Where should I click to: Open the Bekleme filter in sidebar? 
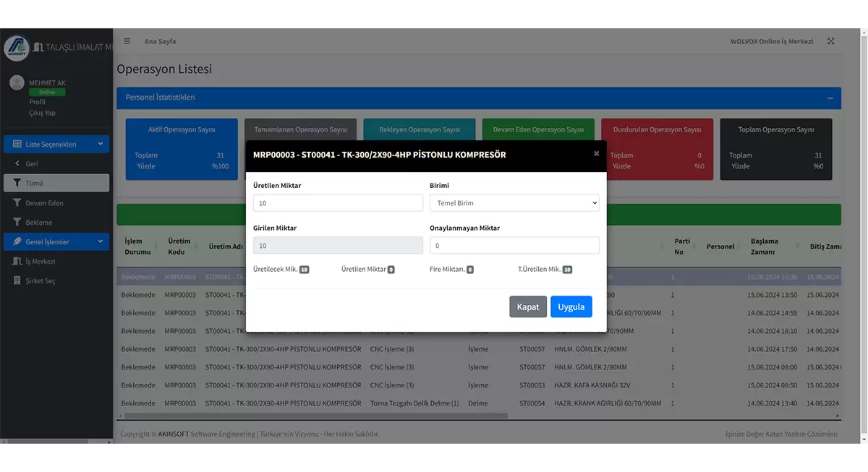point(38,223)
